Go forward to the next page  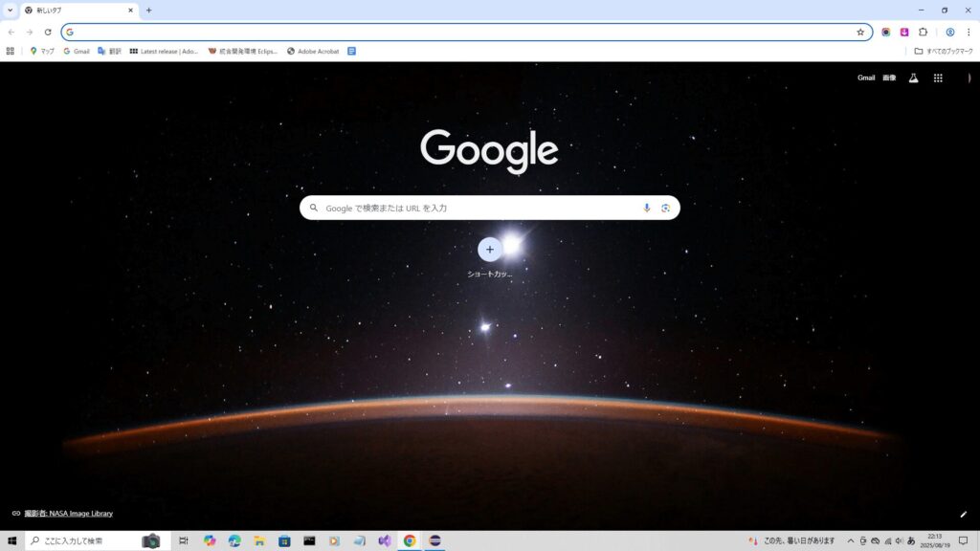30,32
